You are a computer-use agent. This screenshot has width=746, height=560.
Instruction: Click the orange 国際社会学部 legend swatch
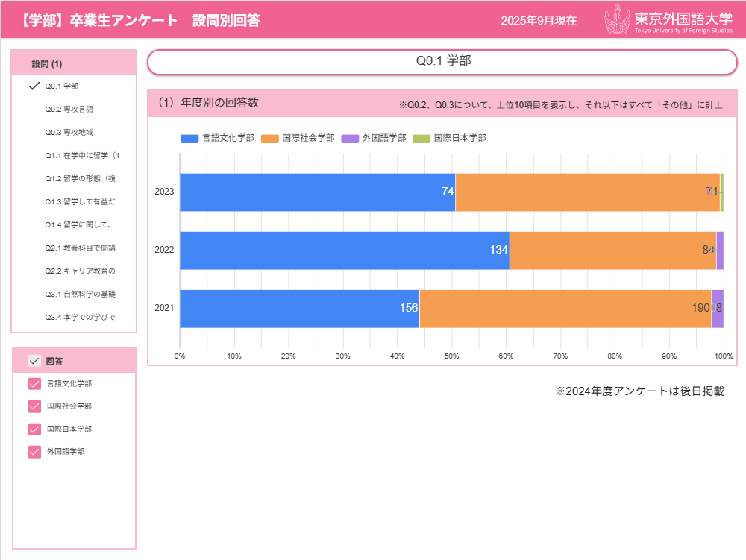coord(269,138)
